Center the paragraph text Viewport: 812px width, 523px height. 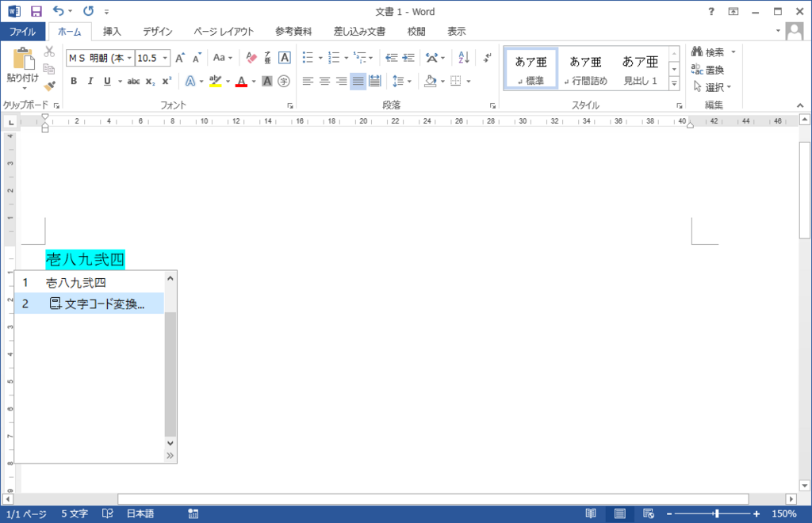click(x=324, y=81)
